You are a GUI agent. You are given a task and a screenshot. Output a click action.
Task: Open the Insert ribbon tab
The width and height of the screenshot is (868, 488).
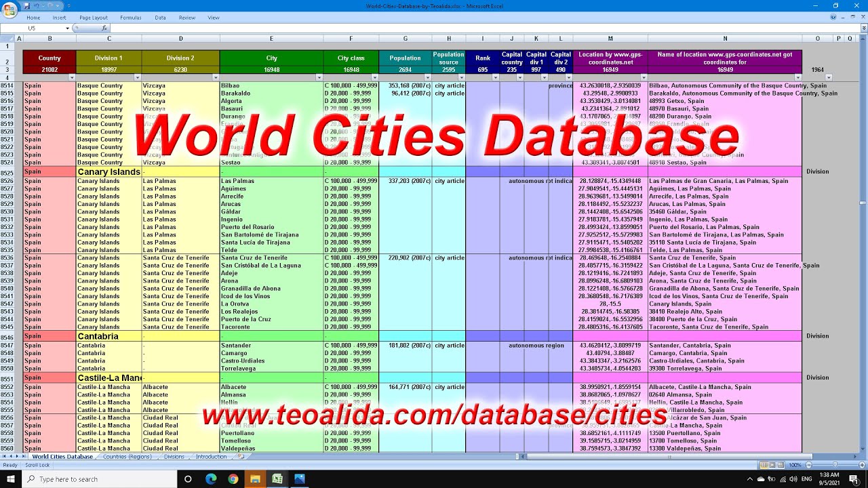pos(60,18)
